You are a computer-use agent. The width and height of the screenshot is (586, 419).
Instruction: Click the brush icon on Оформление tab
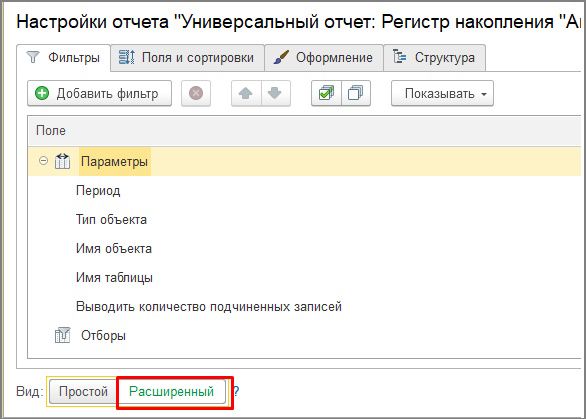point(281,57)
